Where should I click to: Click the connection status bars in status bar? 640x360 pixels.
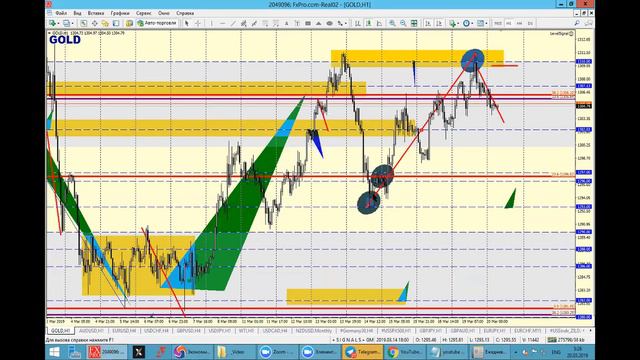552,340
